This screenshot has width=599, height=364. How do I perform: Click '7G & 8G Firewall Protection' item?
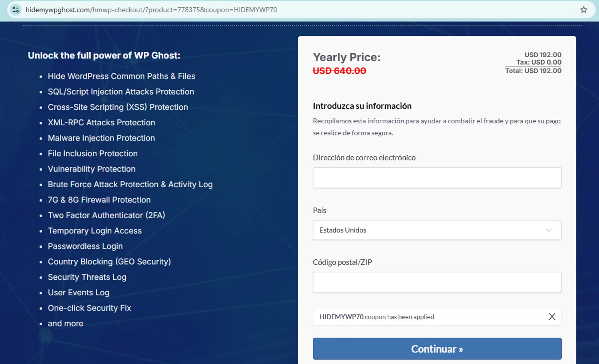(99, 200)
